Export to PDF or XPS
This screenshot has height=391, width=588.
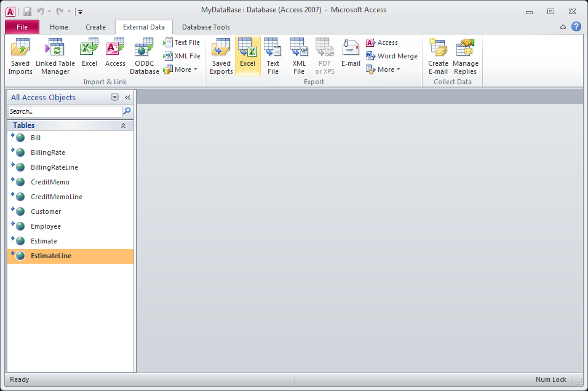coord(325,56)
